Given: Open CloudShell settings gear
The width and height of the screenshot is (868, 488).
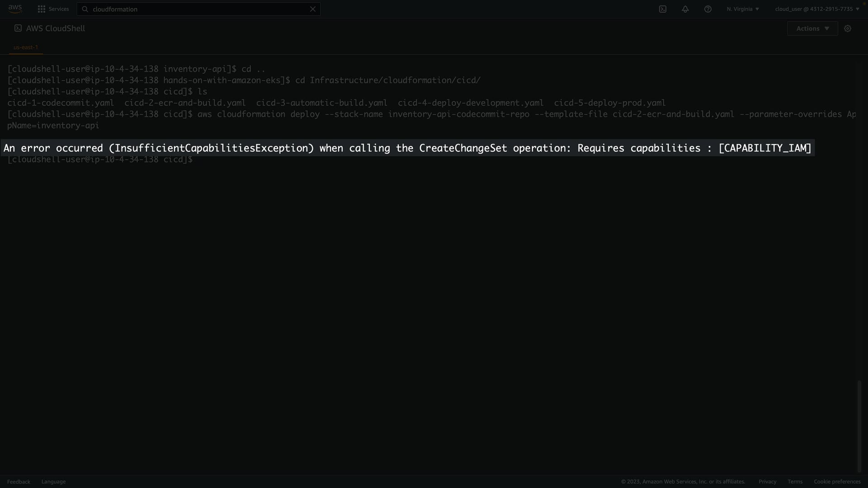Looking at the screenshot, I should pyautogui.click(x=848, y=28).
